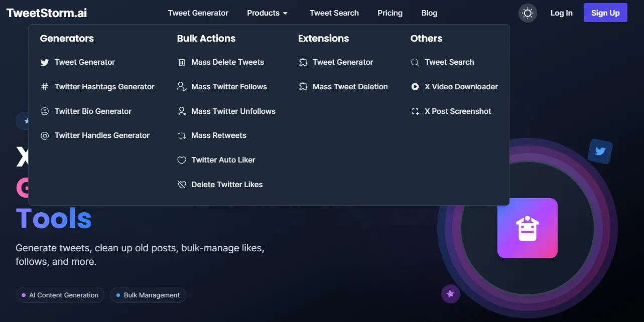Select the magnifier icon next to Tweet Search under Others

415,62
